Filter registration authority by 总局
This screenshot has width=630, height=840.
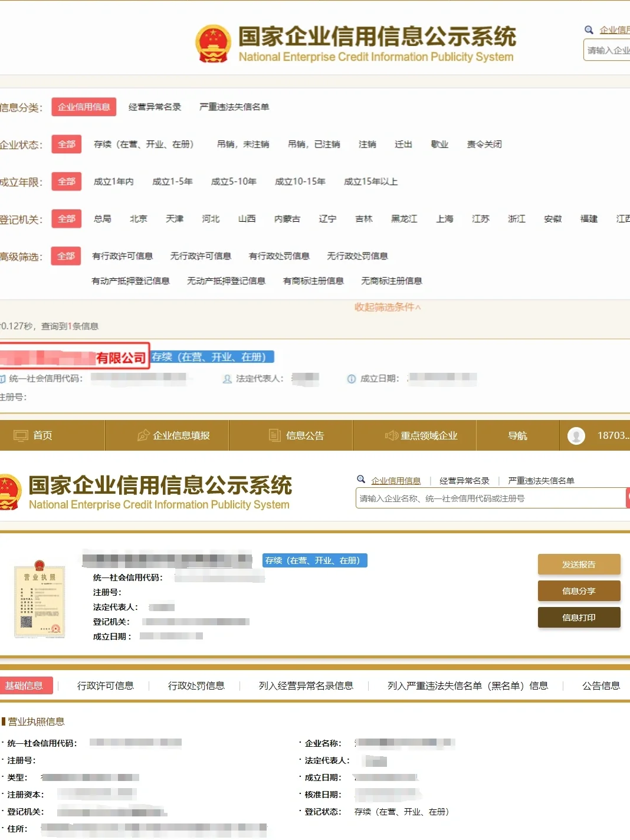click(103, 219)
